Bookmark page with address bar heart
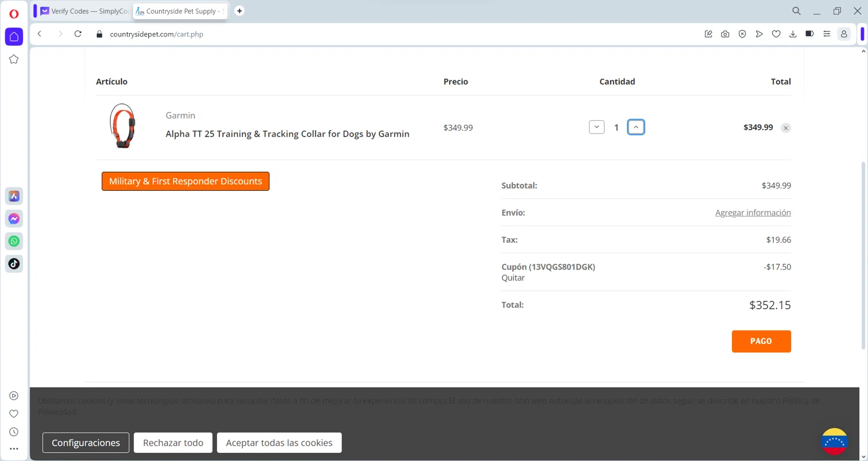The width and height of the screenshot is (868, 461). point(776,34)
